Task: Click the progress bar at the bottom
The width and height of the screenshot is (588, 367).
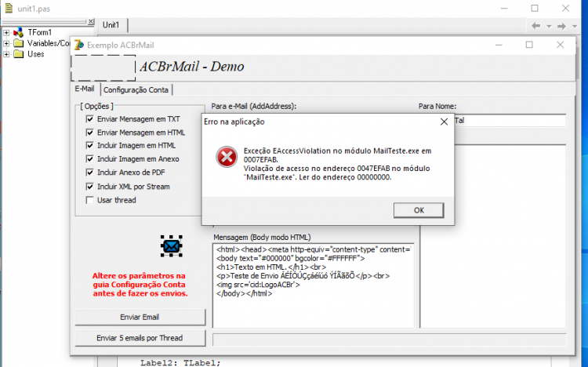Action: tap(389, 340)
